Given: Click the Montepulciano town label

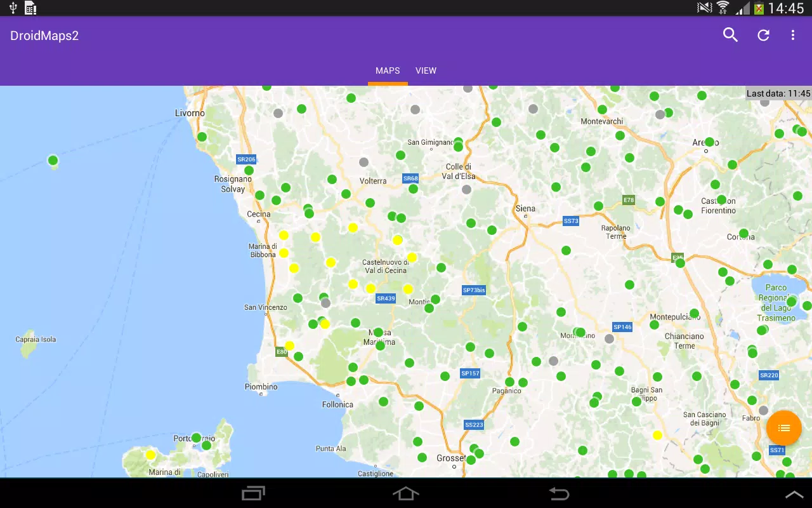Looking at the screenshot, I should [x=675, y=317].
